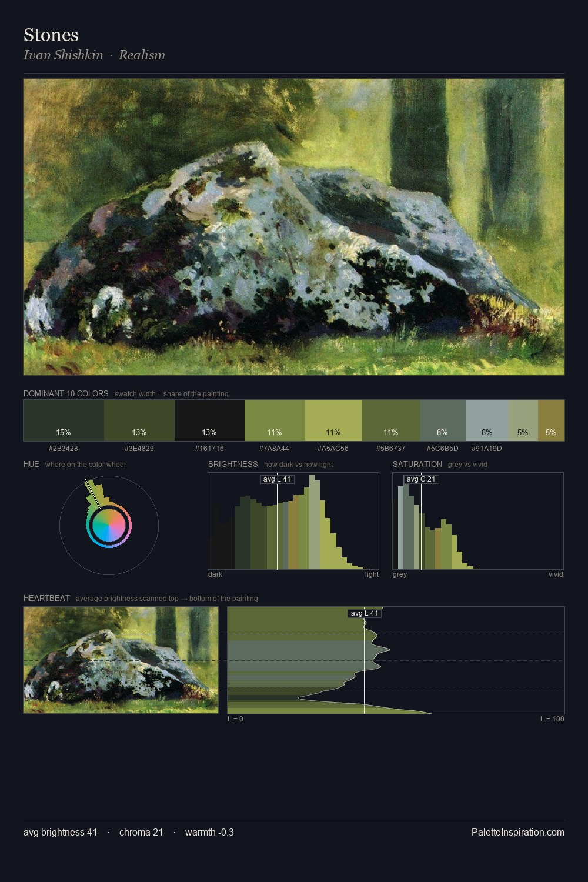This screenshot has width=588, height=882.
Task: Click the 'avg L 41' label in Heartbeat chart
Action: pos(365,613)
